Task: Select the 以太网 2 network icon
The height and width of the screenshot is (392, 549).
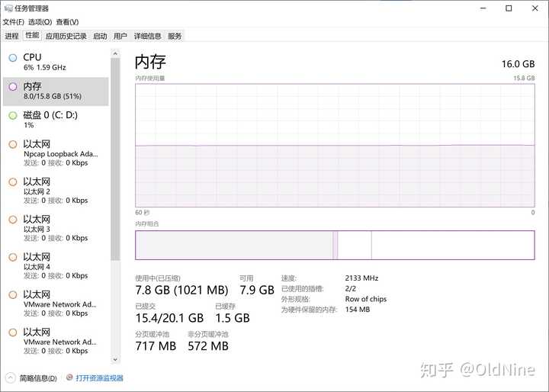Action: point(13,182)
